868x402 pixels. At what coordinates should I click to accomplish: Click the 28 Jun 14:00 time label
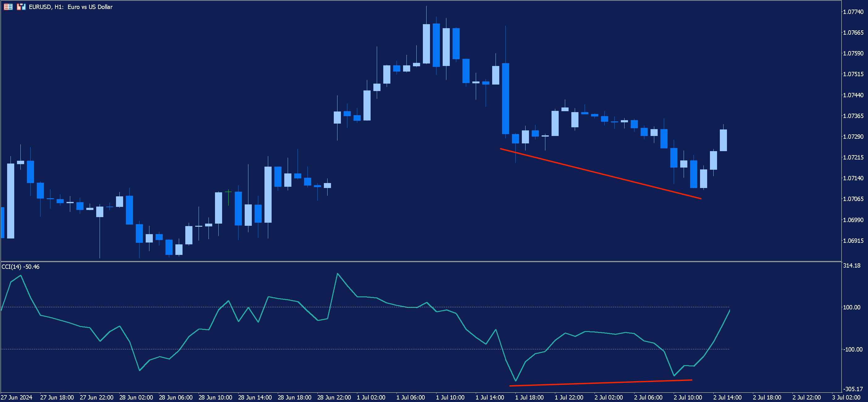tap(255, 397)
